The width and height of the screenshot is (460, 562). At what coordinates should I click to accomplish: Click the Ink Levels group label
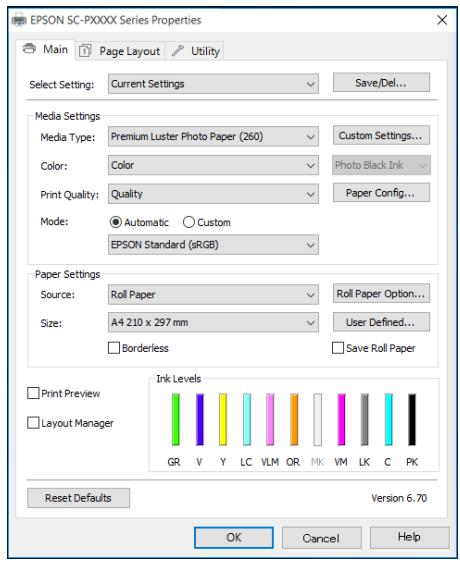[179, 379]
